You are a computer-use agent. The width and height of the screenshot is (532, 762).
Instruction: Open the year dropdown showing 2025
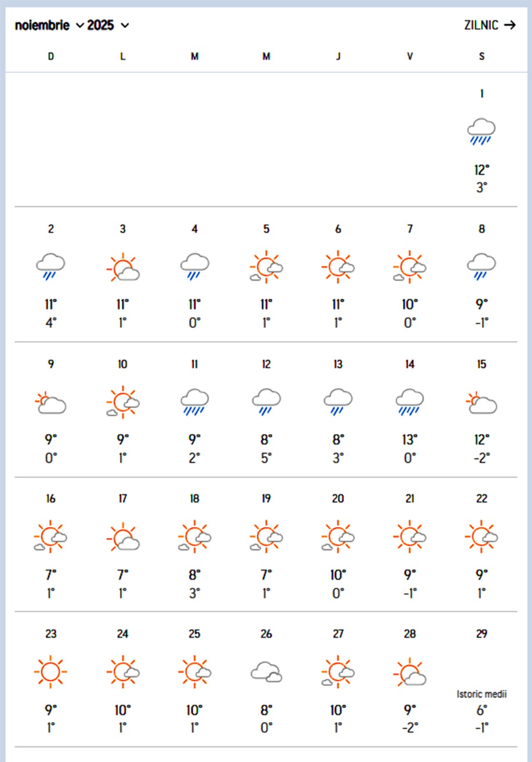108,25
